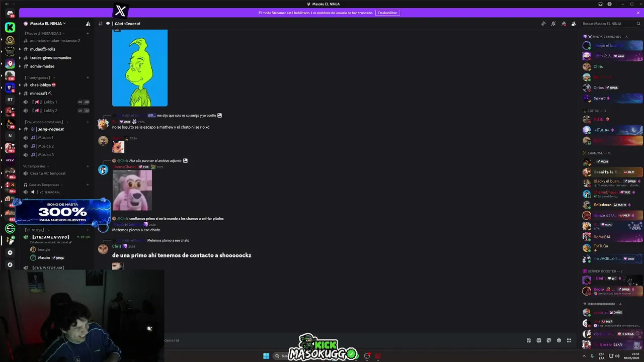Click the add a server plus icon
Screen dimensions: 644x362
click(x=10, y=252)
